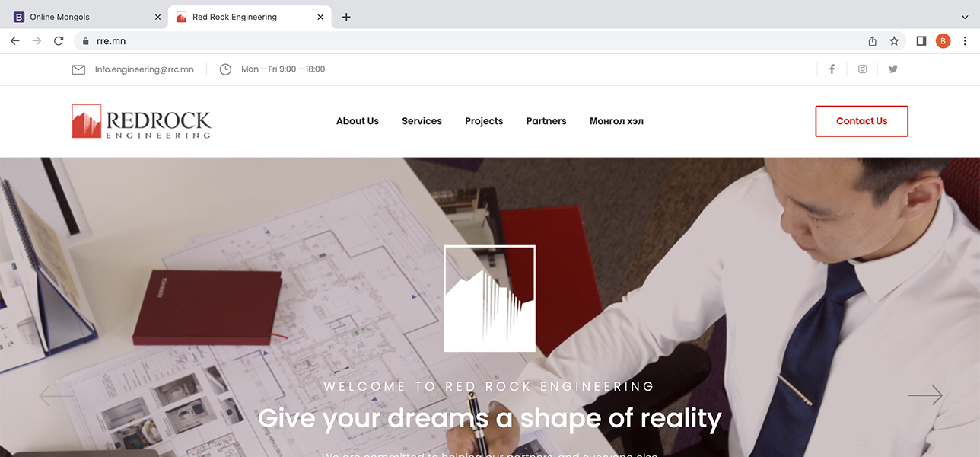Open the Services menu item
The height and width of the screenshot is (457, 980).
[422, 121]
